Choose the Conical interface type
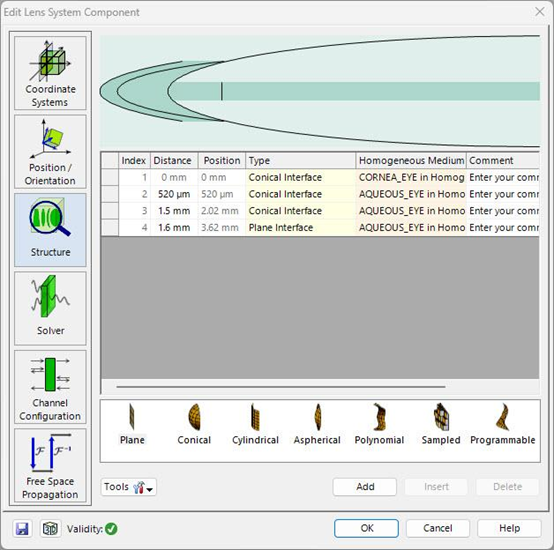The image size is (554, 550). click(194, 424)
